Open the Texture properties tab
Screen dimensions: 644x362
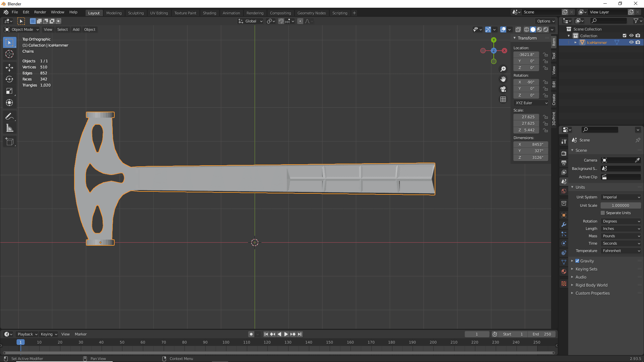[564, 284]
